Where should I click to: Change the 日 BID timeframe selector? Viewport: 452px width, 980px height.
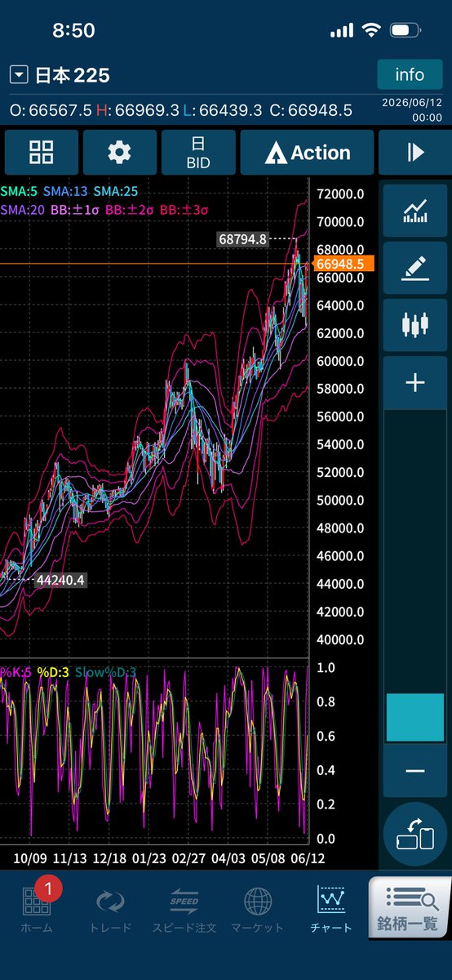[198, 152]
